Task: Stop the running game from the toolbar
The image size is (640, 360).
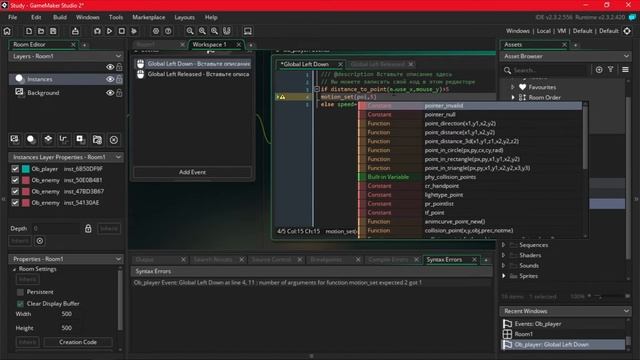Action: pos(122,31)
